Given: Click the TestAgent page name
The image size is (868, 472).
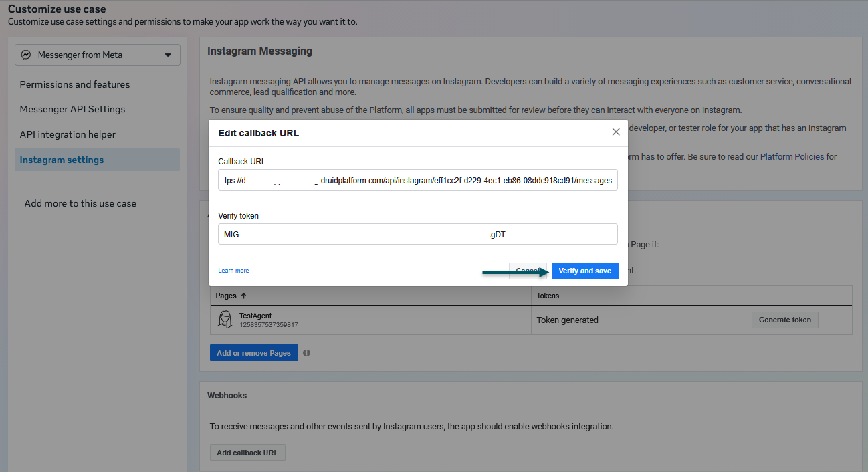Looking at the screenshot, I should point(255,316).
